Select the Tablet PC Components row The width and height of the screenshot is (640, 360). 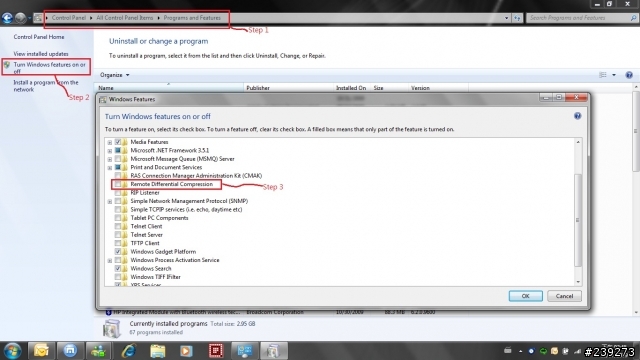coord(160,218)
